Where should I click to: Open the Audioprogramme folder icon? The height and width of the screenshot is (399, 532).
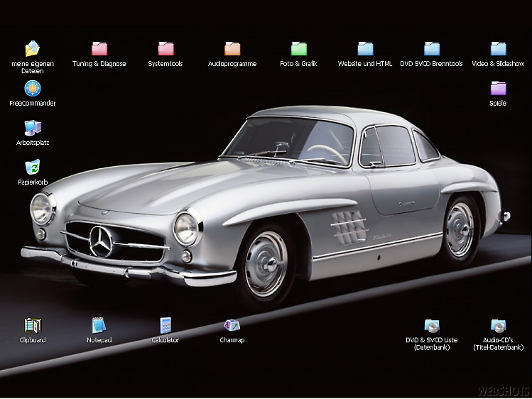[232, 49]
